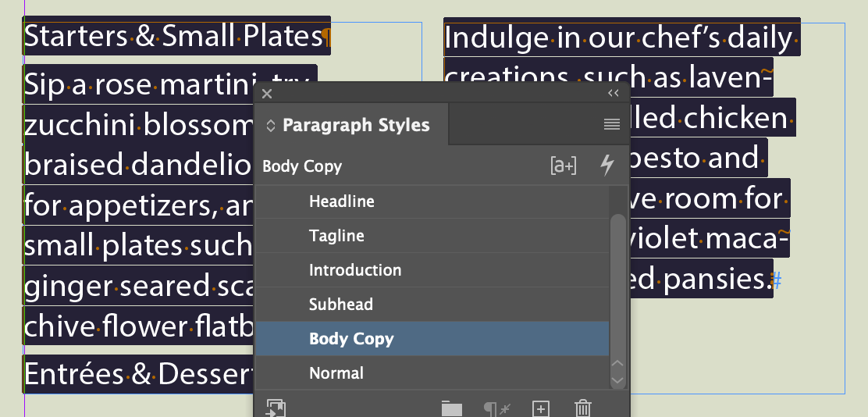Open the Paragraph Styles panel menu
The image size is (868, 417).
[612, 125]
